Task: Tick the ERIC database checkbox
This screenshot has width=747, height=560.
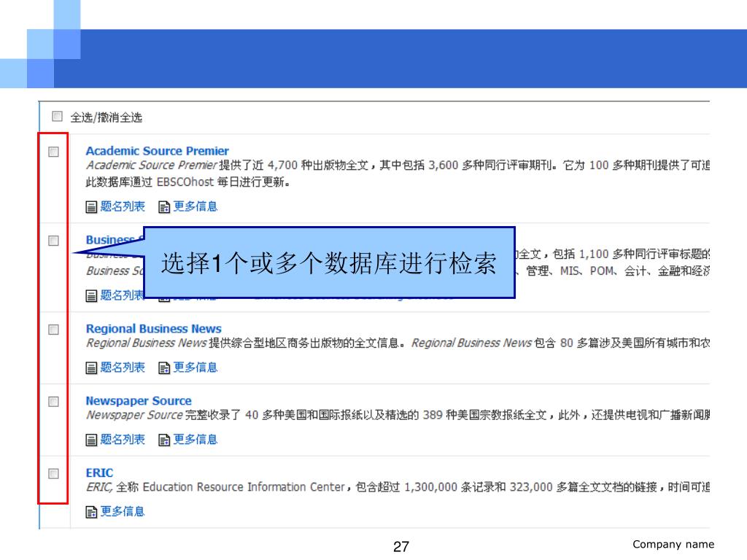Action: coord(54,474)
